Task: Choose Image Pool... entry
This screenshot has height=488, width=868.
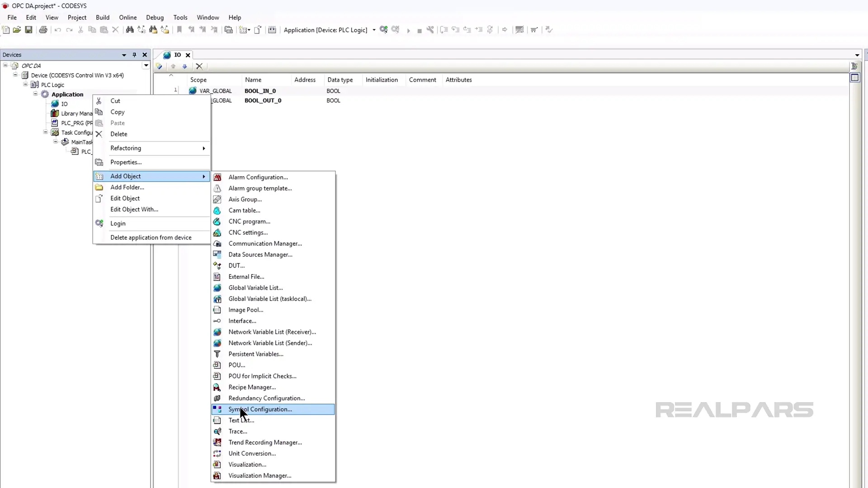Action: point(273,310)
